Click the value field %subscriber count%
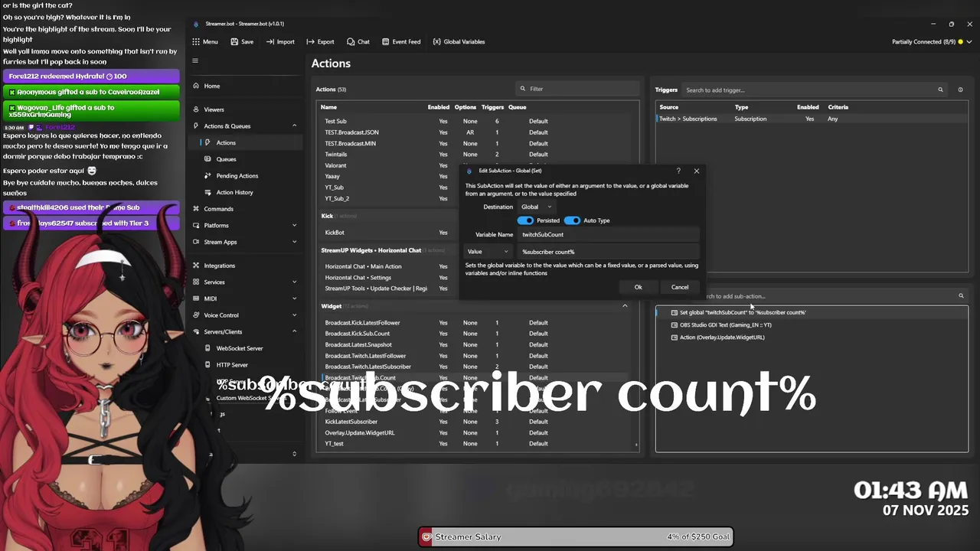 (x=609, y=252)
